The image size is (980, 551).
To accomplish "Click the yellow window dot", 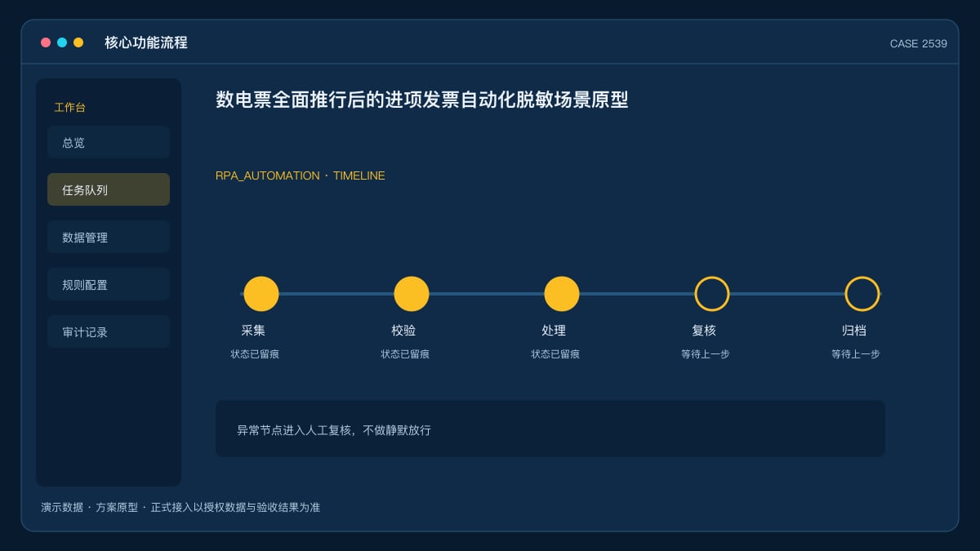I will tap(78, 42).
